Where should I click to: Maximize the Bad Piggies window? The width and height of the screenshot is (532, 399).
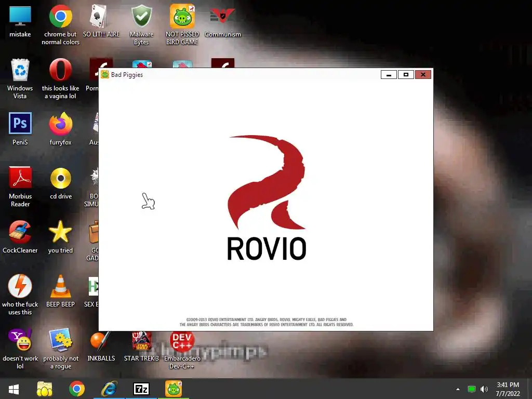click(406, 75)
